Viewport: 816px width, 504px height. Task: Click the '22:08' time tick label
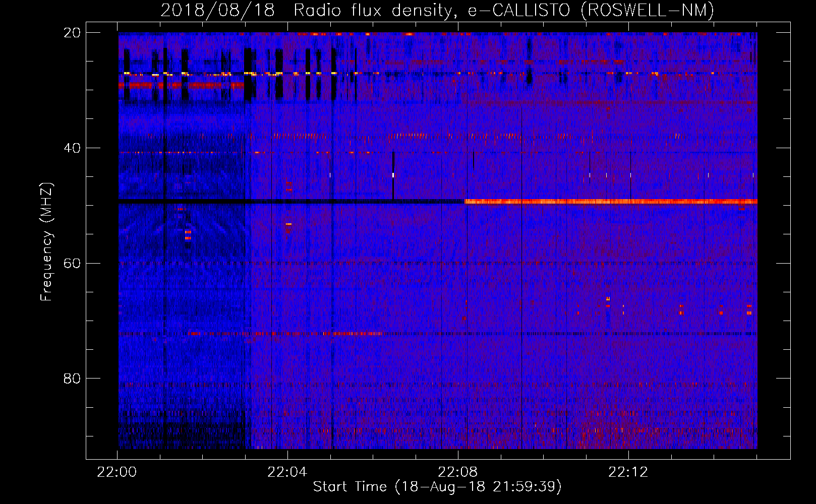458,472
